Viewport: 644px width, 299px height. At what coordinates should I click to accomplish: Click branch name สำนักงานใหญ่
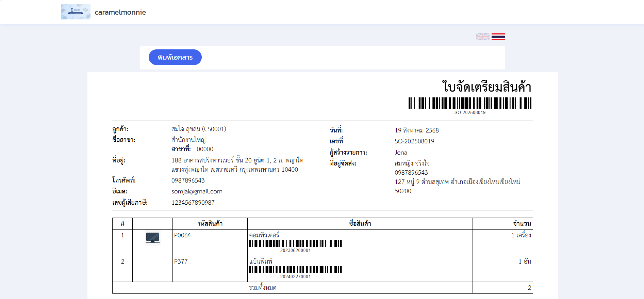click(188, 140)
